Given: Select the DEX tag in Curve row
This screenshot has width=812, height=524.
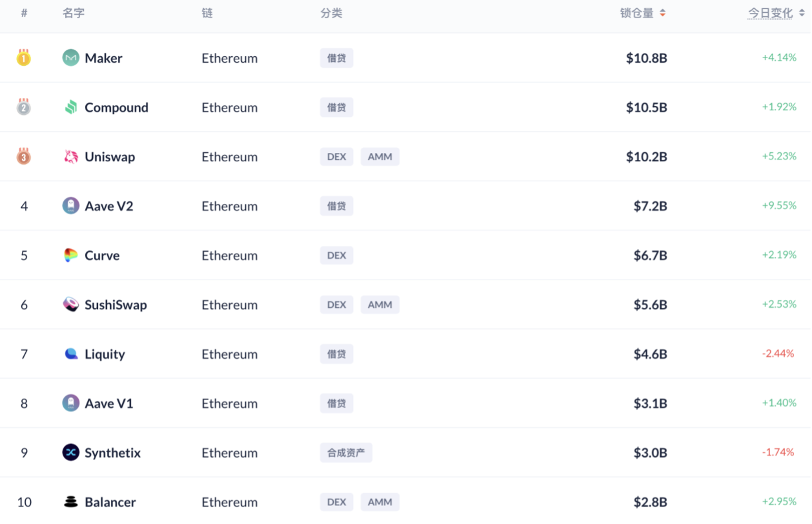Looking at the screenshot, I should coord(336,256).
